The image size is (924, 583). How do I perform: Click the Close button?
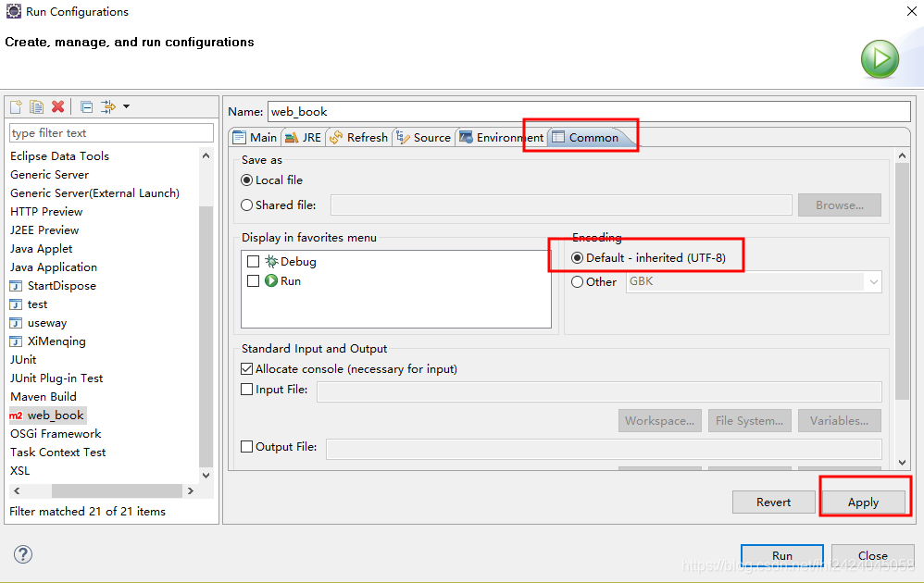click(873, 555)
